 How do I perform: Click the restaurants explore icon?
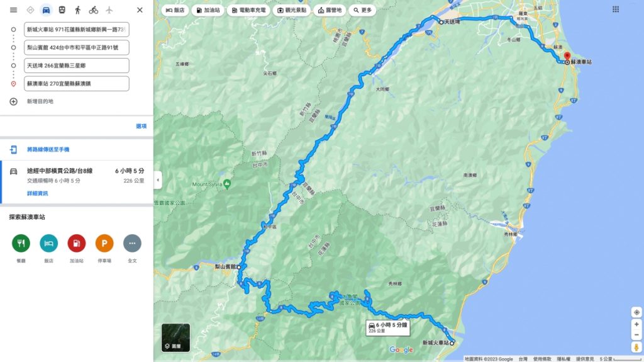pos(21,243)
